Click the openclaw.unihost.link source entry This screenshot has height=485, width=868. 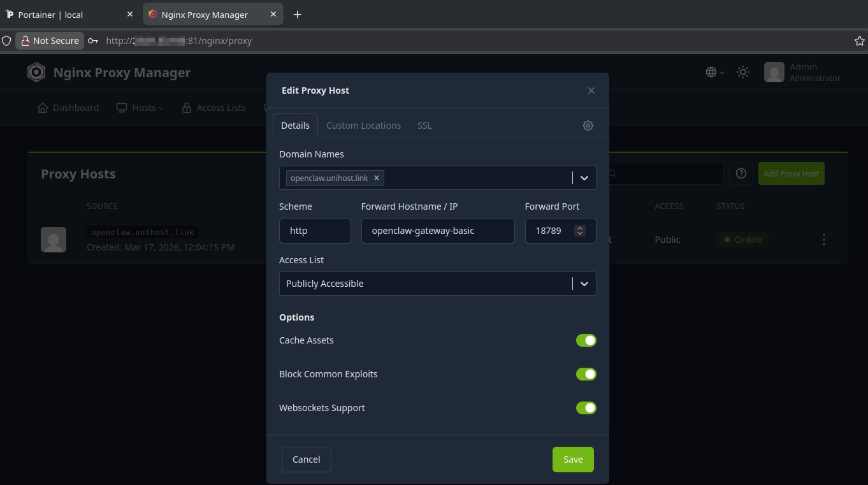[143, 232]
